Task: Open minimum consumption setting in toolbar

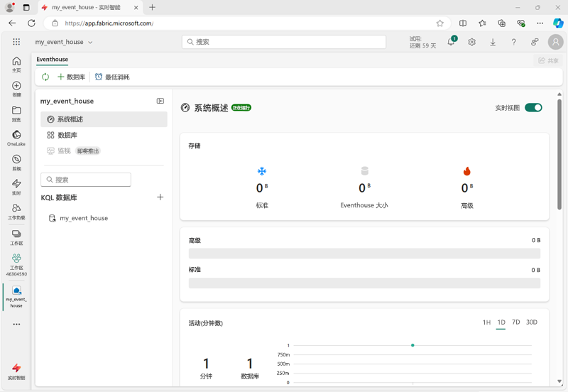Action: tap(112, 77)
